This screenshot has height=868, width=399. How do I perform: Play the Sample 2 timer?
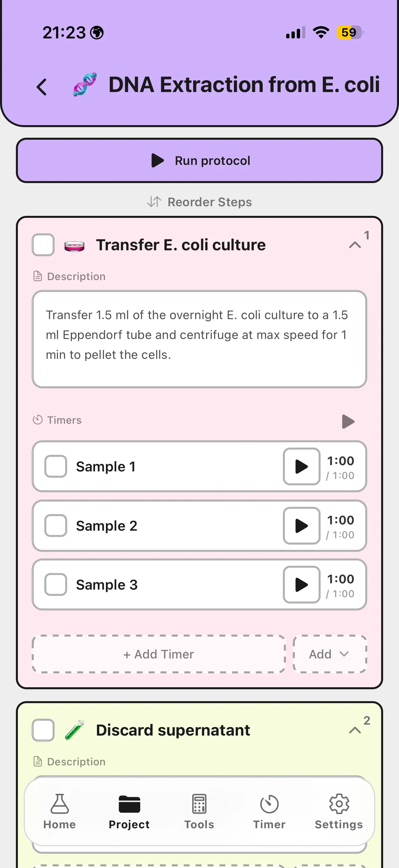301,526
